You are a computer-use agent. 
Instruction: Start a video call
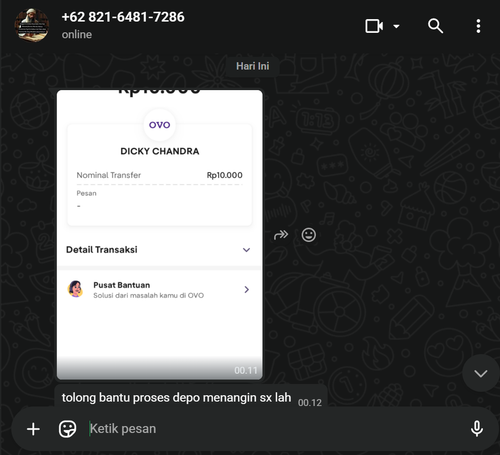pos(374,26)
